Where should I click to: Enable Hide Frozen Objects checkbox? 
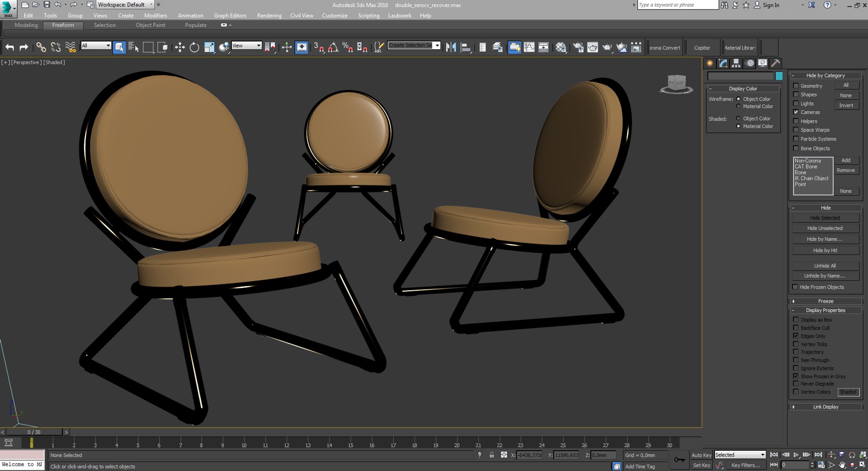click(x=795, y=287)
